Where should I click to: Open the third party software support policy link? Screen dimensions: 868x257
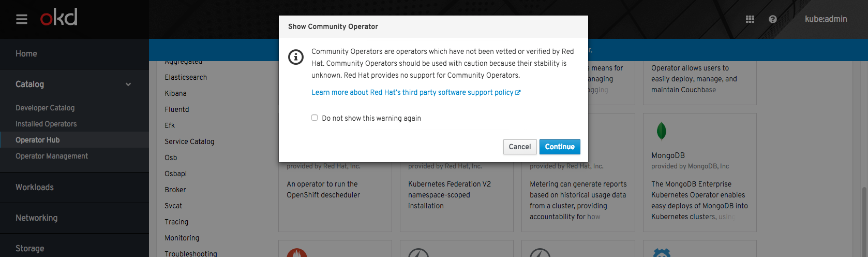(x=416, y=92)
